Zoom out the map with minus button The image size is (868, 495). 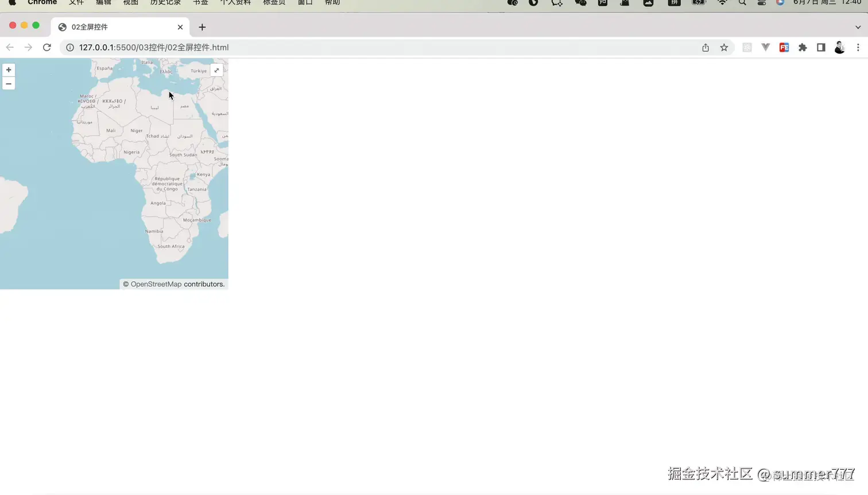[x=9, y=84]
